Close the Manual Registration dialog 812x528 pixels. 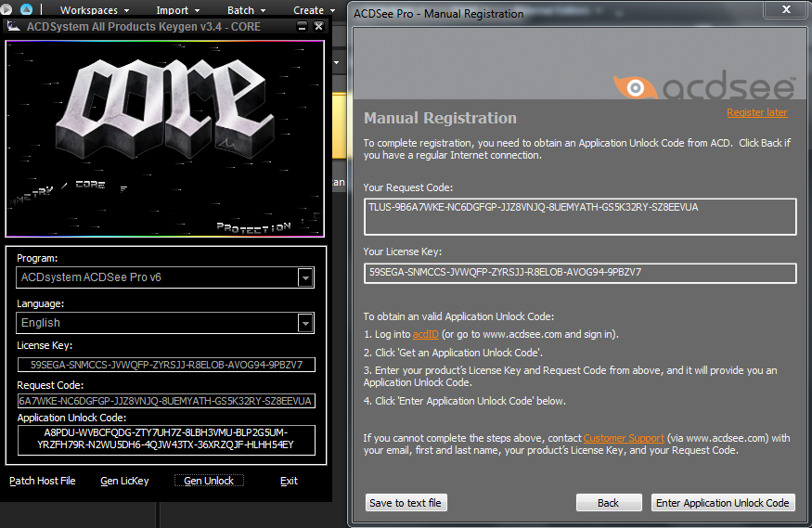(786, 9)
